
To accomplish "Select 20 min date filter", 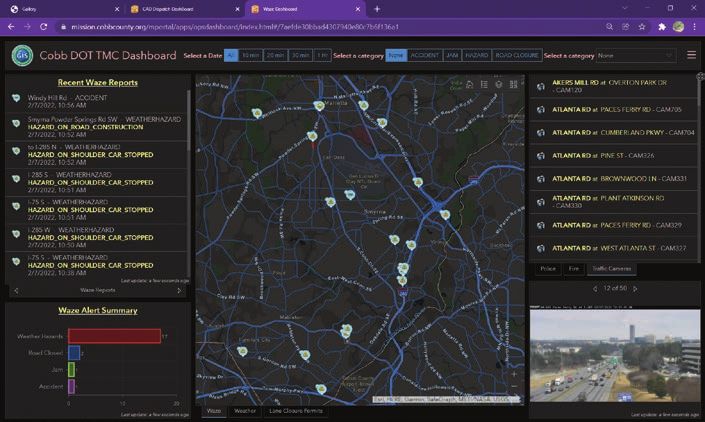I will (275, 55).
